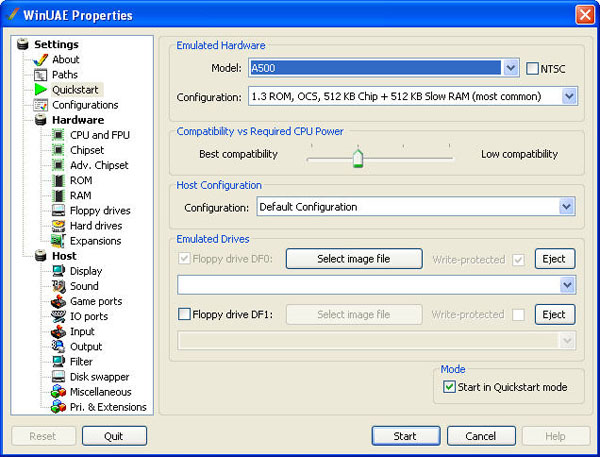Open the Floppy drives page
Image resolution: width=600 pixels, height=457 pixels.
(100, 211)
